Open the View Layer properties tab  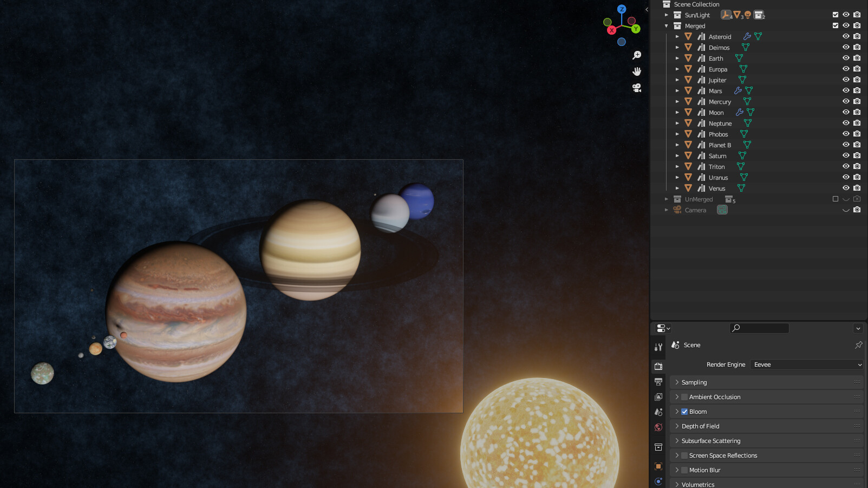(x=658, y=397)
